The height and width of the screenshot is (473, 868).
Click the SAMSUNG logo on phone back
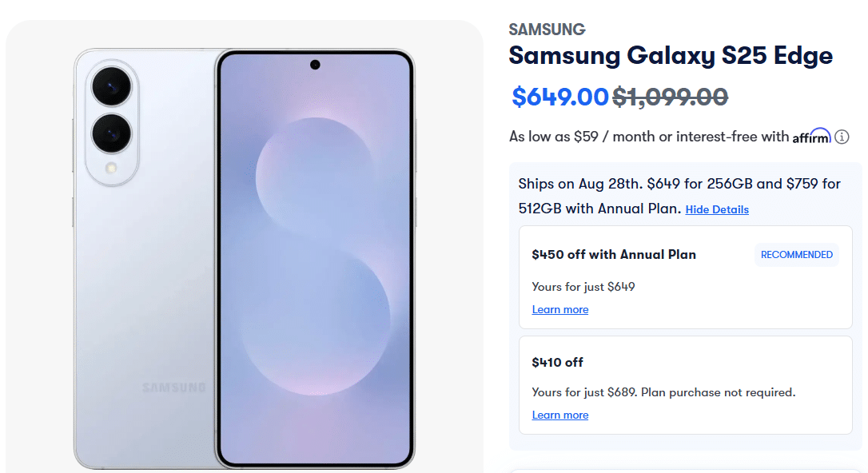[173, 388]
